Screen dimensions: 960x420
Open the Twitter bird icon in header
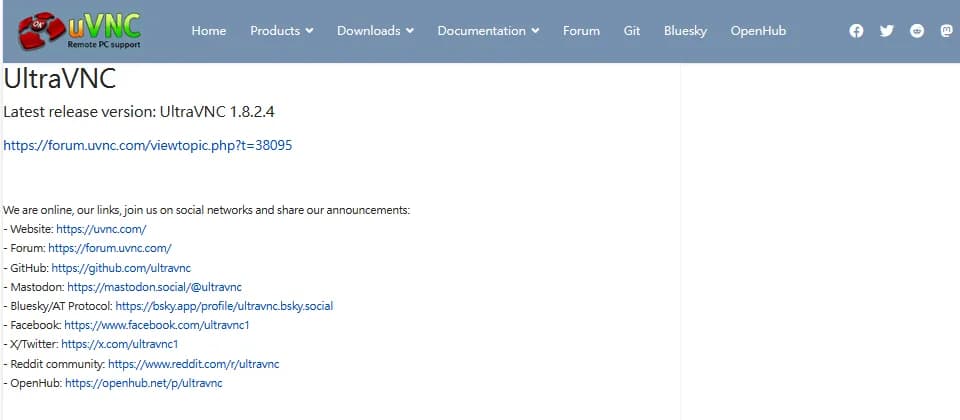pos(887,31)
